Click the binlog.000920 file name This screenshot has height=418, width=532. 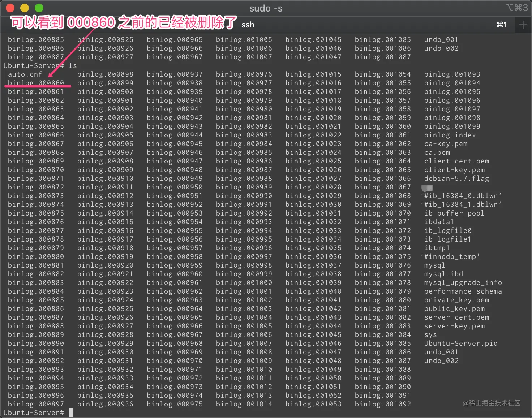[x=105, y=265]
